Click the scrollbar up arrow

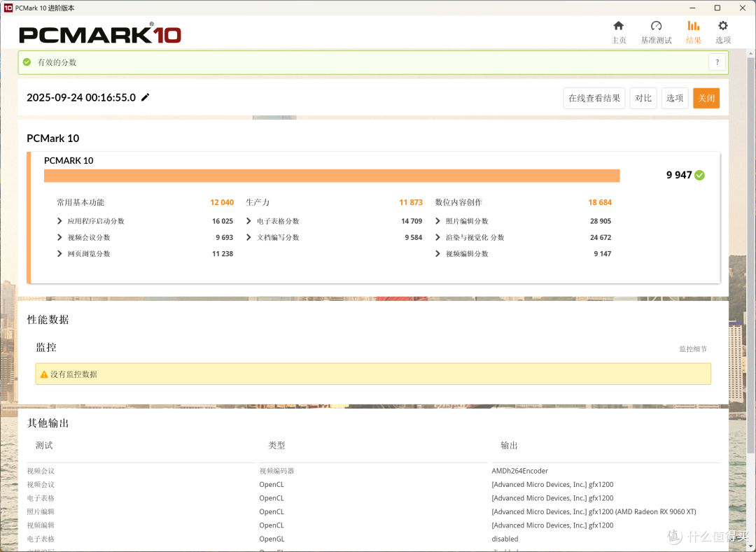[x=750, y=52]
